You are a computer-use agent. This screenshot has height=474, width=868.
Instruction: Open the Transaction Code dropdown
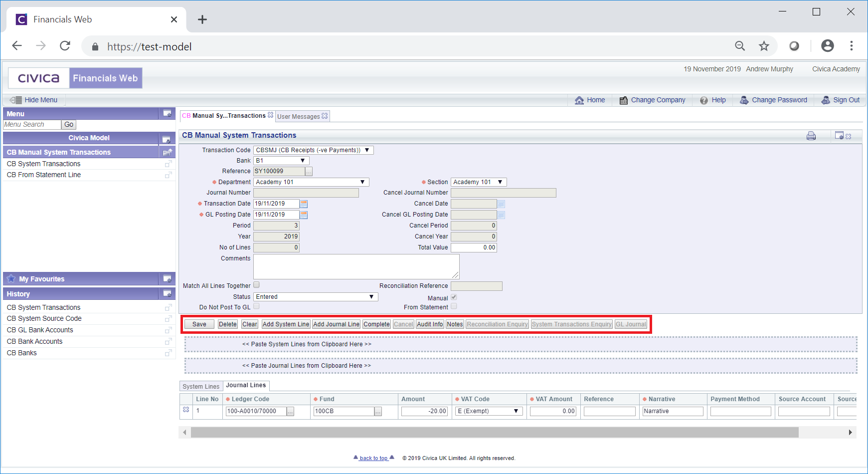pyautogui.click(x=314, y=150)
